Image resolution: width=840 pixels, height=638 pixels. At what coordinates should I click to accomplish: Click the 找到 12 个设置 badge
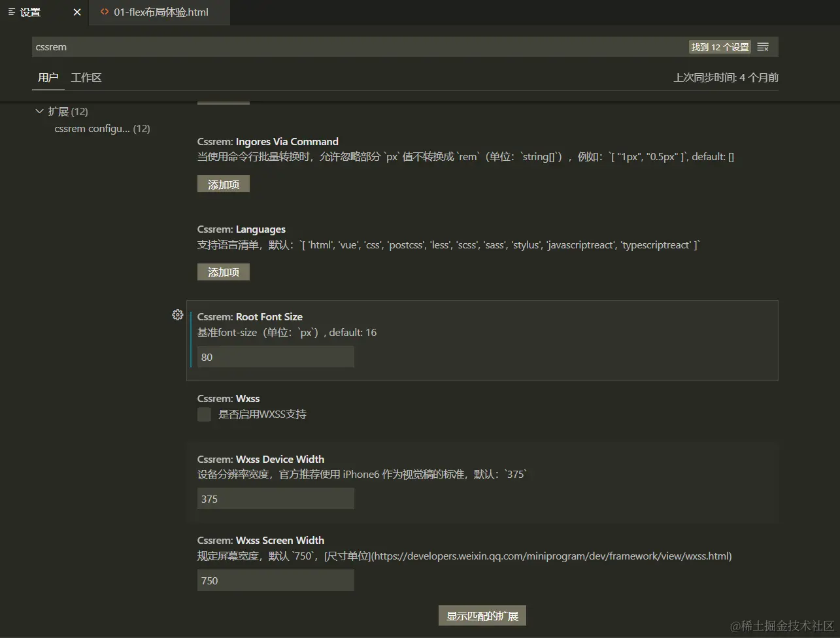pyautogui.click(x=719, y=46)
